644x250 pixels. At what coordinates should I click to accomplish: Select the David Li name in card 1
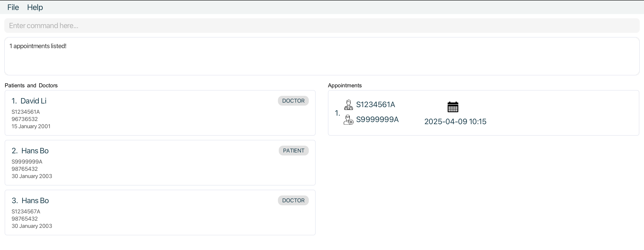pos(33,101)
